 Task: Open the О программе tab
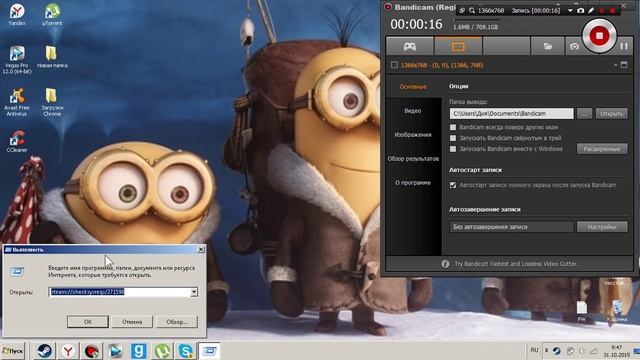pyautogui.click(x=413, y=183)
